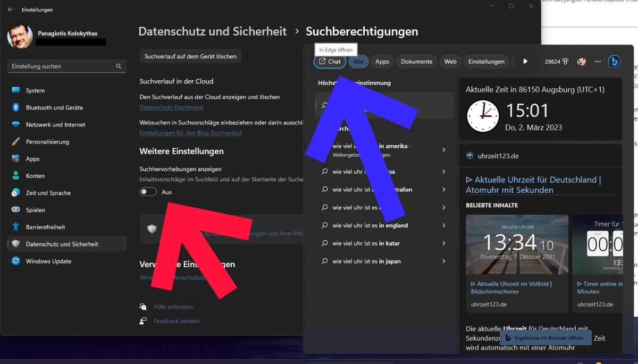Click the uhrzeit123.de globe icon
638x364 pixels.
tap(470, 156)
